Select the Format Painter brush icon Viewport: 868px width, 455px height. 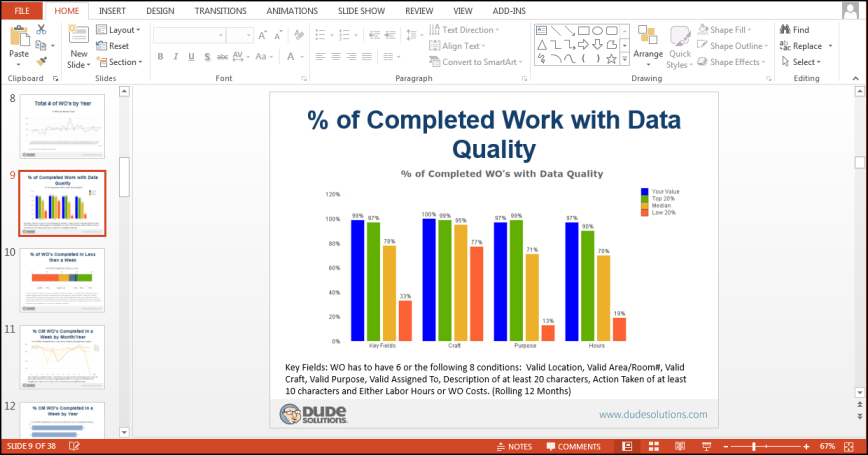click(42, 61)
